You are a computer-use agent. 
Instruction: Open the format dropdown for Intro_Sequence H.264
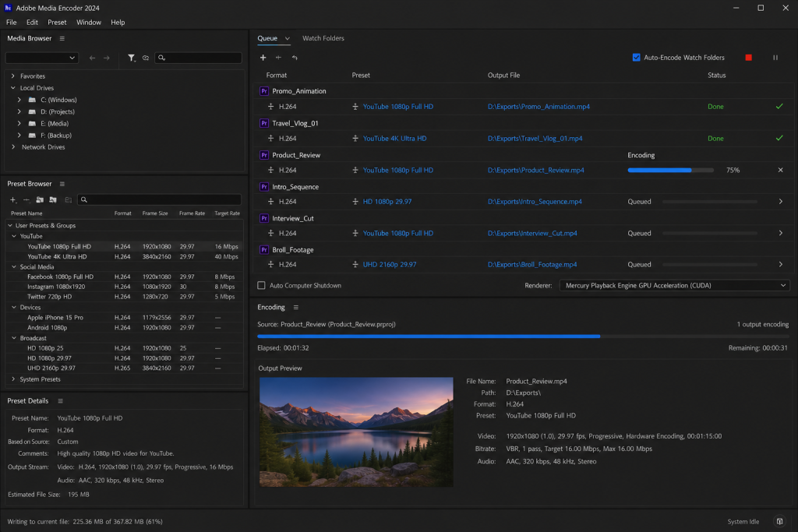tap(270, 202)
